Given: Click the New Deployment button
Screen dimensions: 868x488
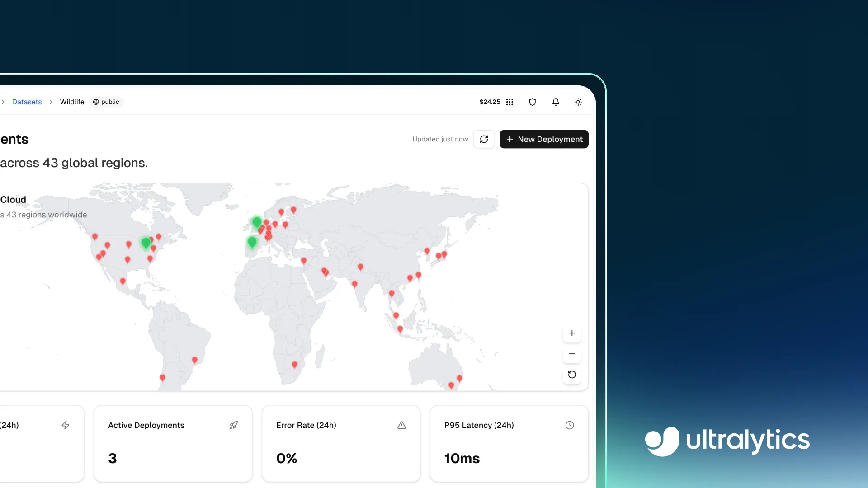Looking at the screenshot, I should pos(544,139).
